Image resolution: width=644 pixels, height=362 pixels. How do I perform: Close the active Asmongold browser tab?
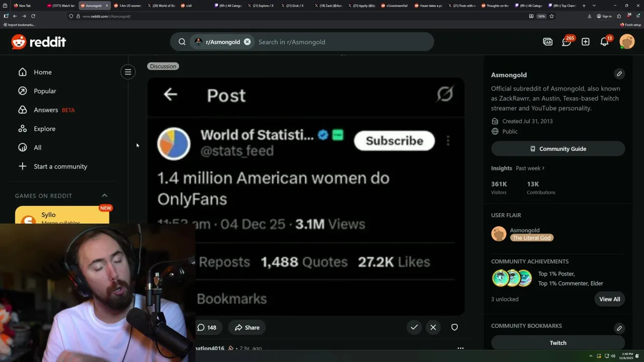(x=107, y=6)
